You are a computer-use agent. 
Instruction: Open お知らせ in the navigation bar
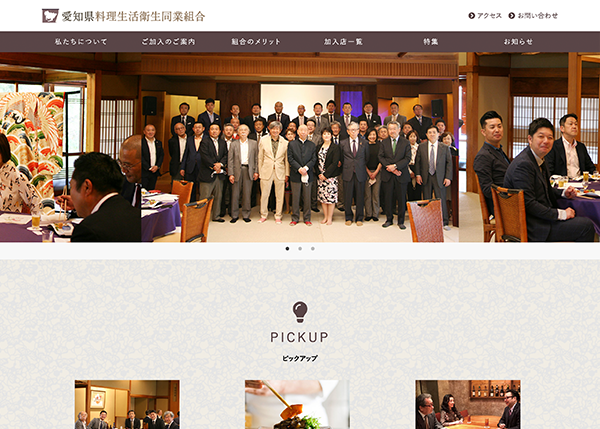point(518,42)
